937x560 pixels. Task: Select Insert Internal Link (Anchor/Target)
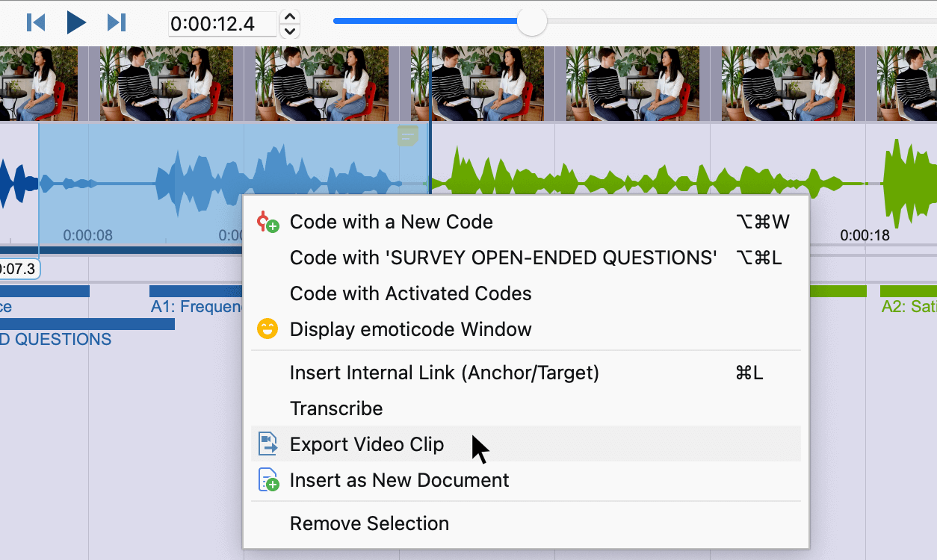(x=525, y=373)
